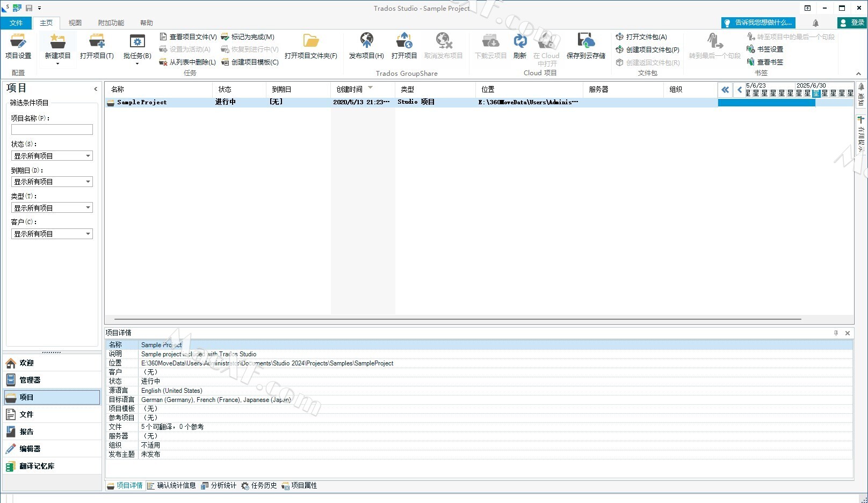
Task: Pin the 项目详情 panel
Action: 836,333
